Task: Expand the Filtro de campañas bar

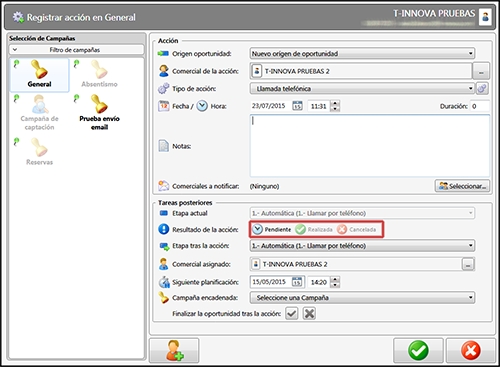Action: (x=76, y=50)
